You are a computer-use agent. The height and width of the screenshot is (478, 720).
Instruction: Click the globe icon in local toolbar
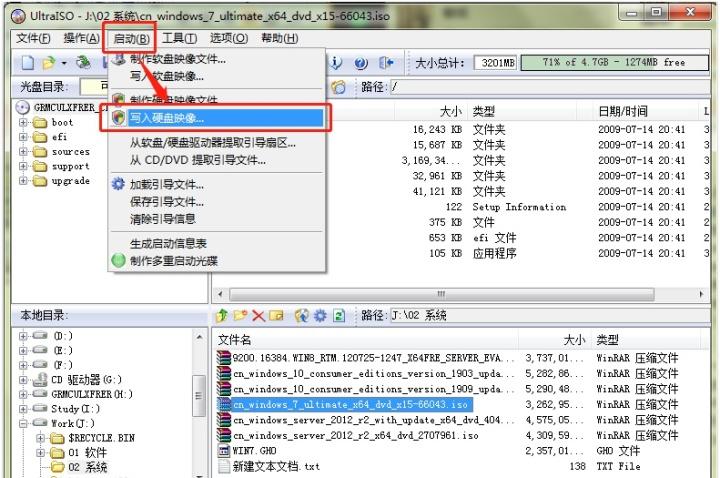coord(302,315)
